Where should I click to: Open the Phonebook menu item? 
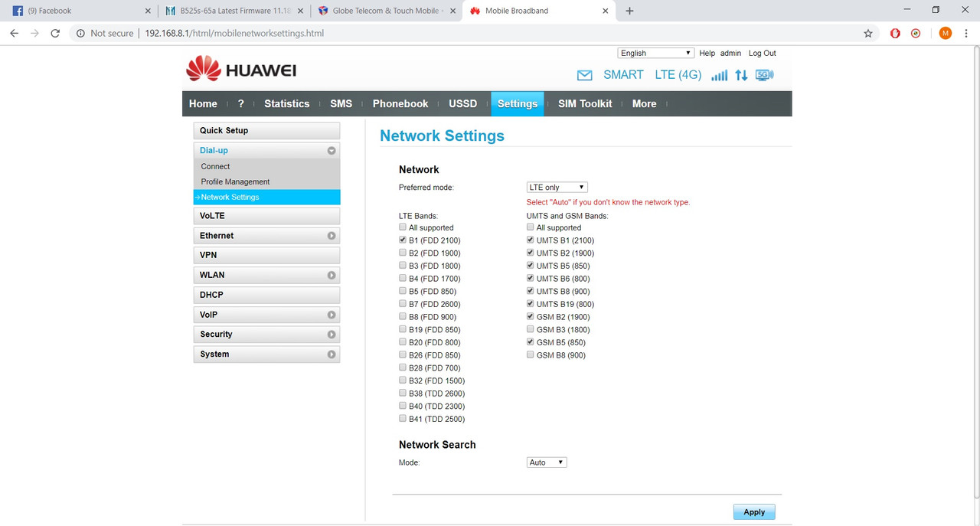[x=400, y=104]
